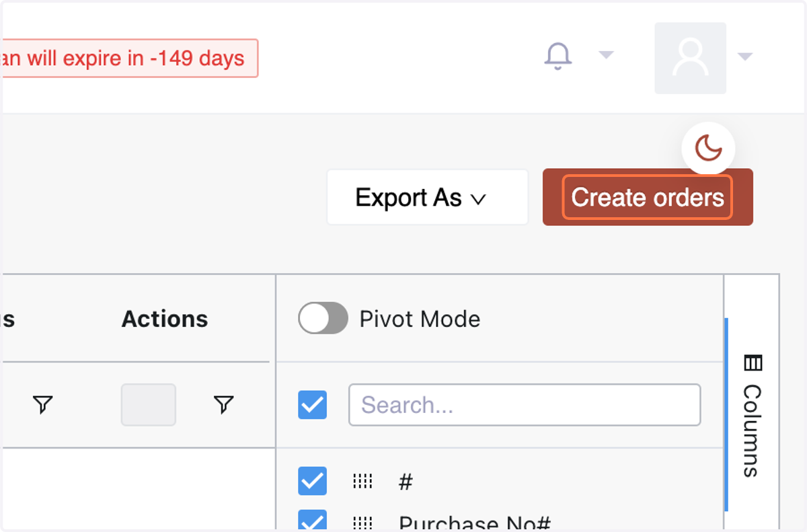Focus the column Search field

pos(525,405)
